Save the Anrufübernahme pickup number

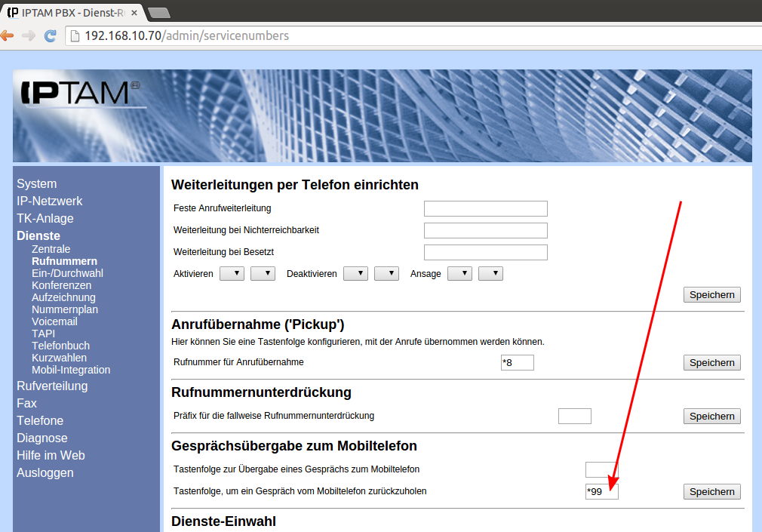(x=711, y=363)
